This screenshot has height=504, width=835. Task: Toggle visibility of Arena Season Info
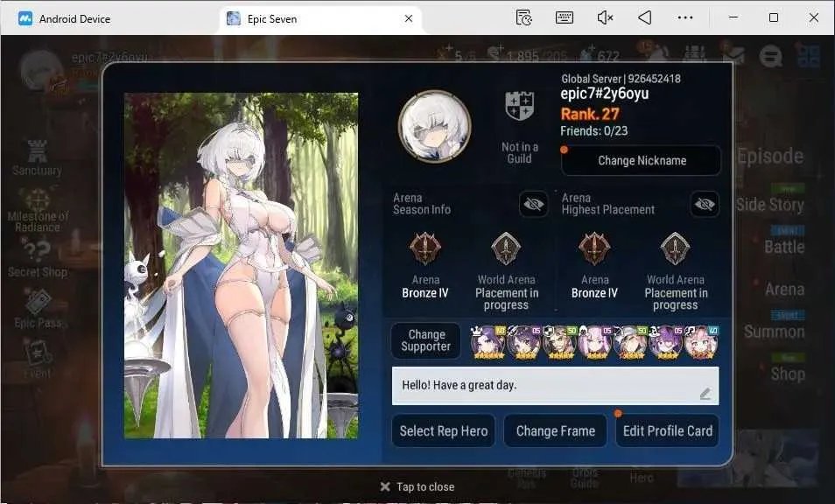[x=534, y=204]
